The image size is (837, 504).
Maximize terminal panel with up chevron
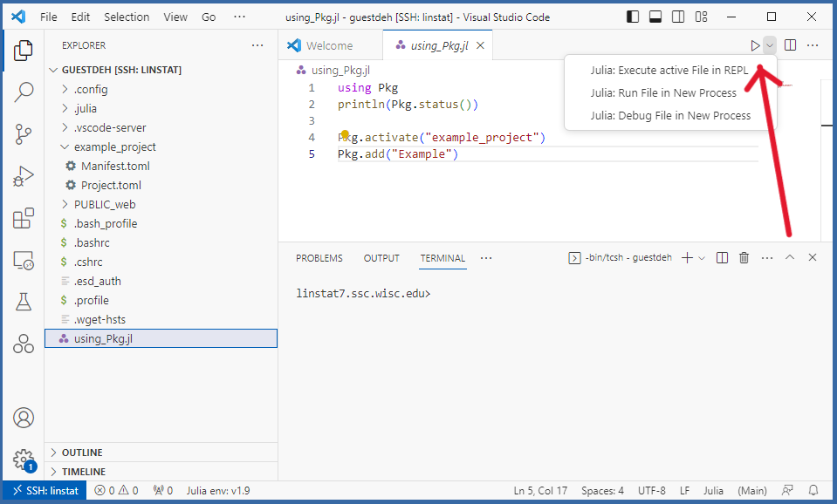(790, 258)
